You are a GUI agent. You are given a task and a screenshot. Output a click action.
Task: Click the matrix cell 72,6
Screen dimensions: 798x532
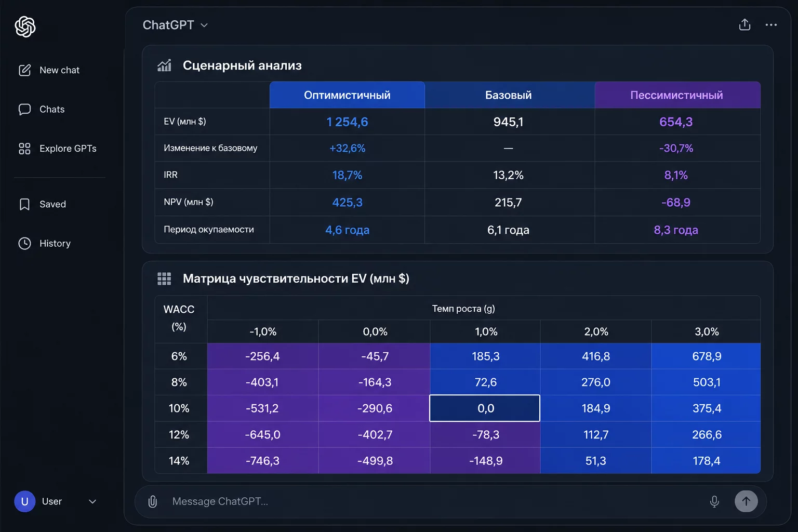point(485,382)
